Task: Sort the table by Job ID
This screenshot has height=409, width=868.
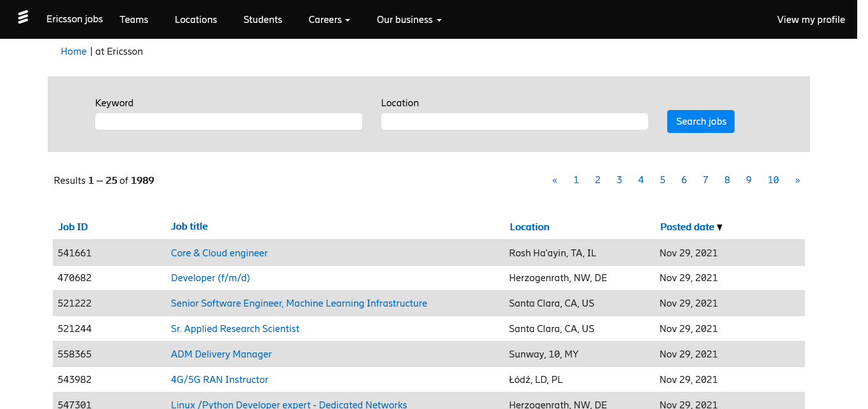Action: click(73, 227)
